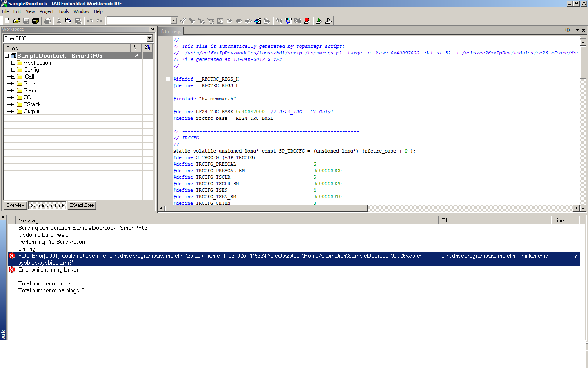
Task: Expand the ZStack folder node
Action: pyautogui.click(x=13, y=105)
